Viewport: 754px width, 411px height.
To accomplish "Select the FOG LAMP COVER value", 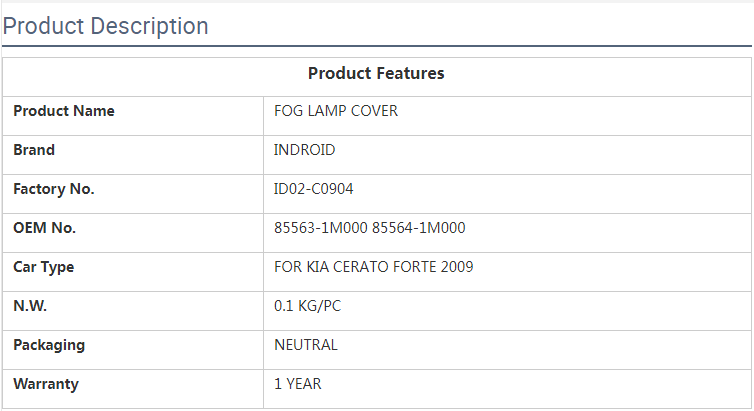I will 336,111.
